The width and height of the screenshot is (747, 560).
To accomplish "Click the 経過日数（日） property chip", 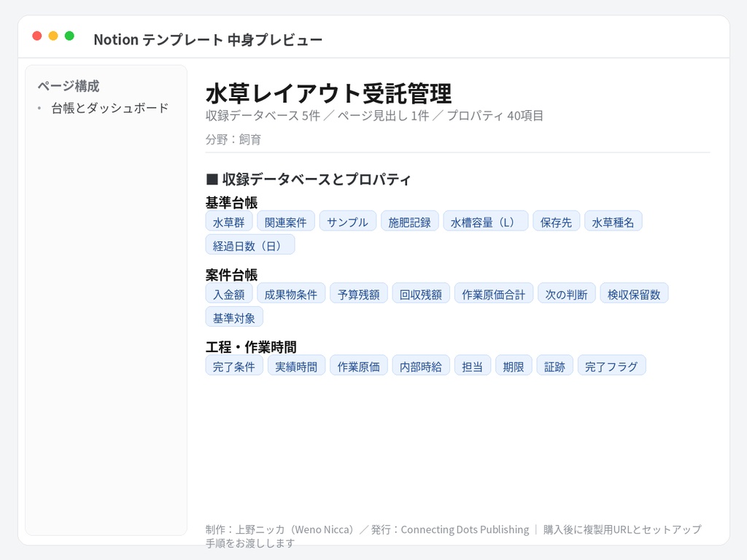I will pyautogui.click(x=250, y=245).
